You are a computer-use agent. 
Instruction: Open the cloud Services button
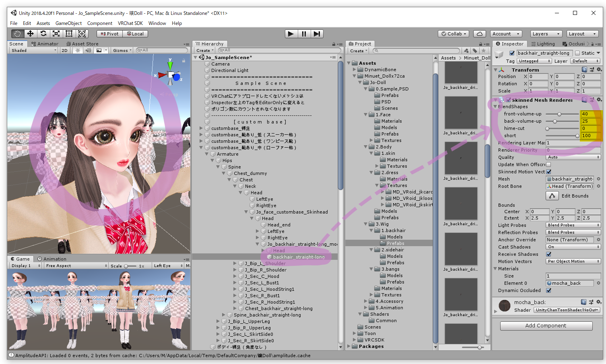click(479, 34)
